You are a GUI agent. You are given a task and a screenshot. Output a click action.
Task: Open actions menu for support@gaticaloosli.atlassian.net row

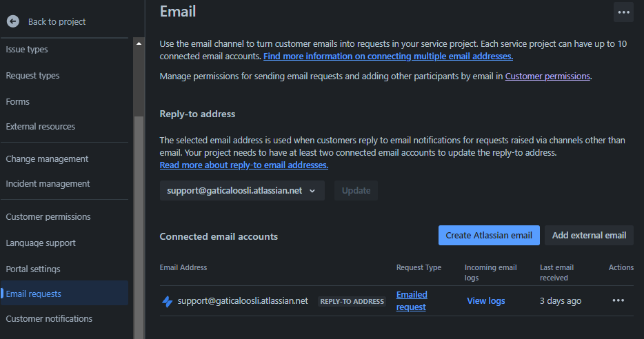tap(618, 300)
